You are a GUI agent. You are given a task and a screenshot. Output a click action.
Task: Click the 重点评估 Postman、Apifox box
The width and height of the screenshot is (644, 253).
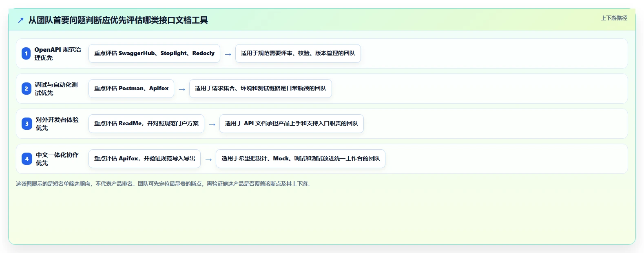coord(131,89)
